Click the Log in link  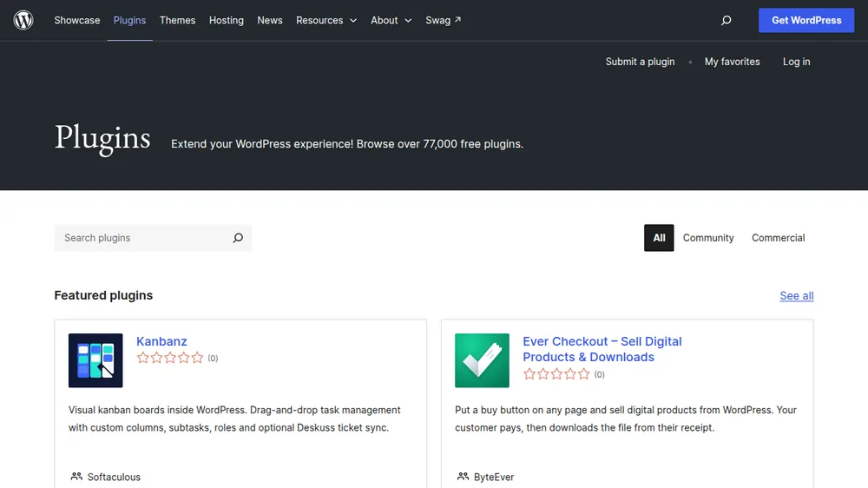tap(796, 62)
